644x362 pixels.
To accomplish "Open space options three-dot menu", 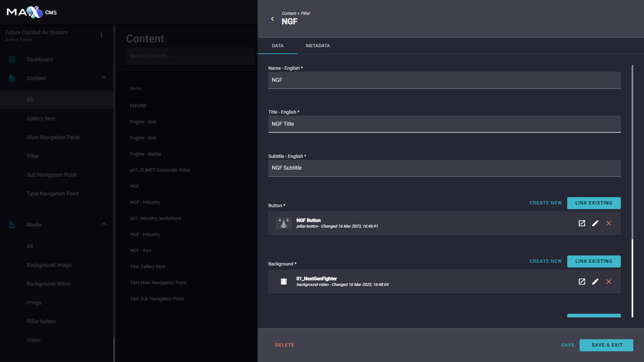I will point(101,35).
